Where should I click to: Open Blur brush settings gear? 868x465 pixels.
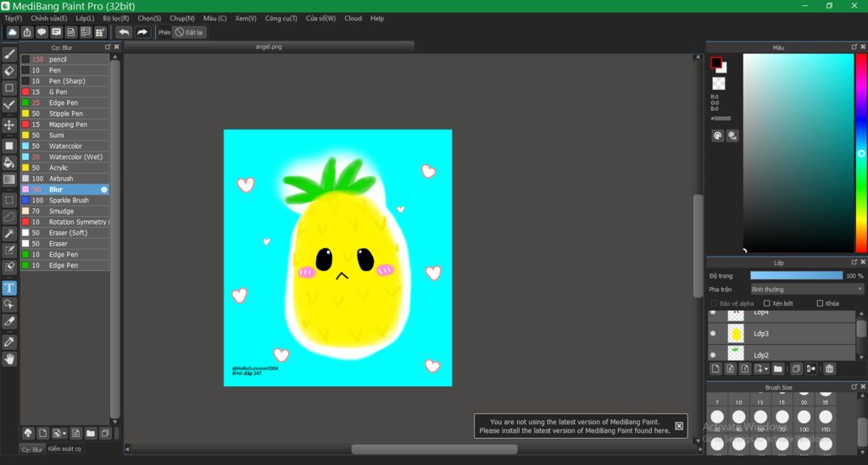pos(103,190)
